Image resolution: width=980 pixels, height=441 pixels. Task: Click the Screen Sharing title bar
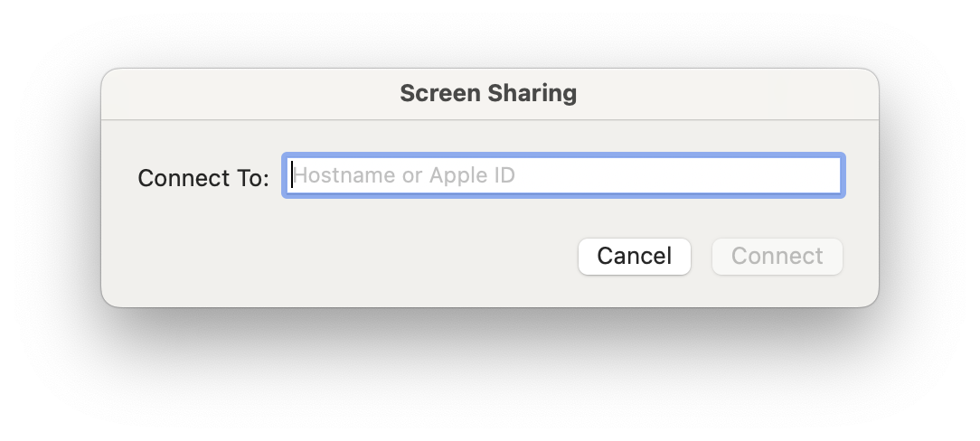pos(488,93)
